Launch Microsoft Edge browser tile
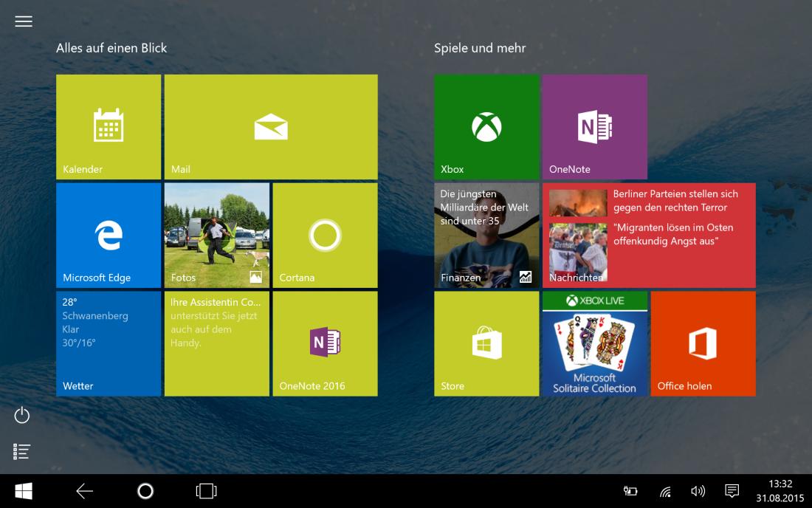Screen dimensions: 812x508 click(x=109, y=235)
